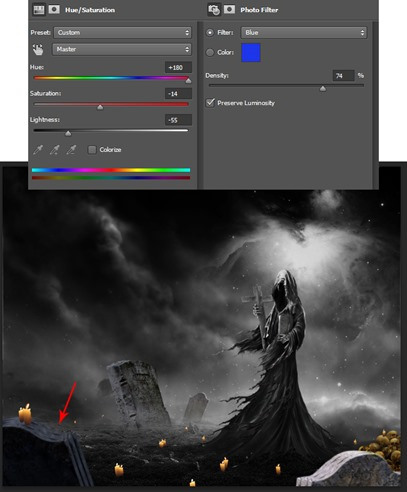Click the Density label
This screenshot has height=492, width=407.
tap(217, 76)
